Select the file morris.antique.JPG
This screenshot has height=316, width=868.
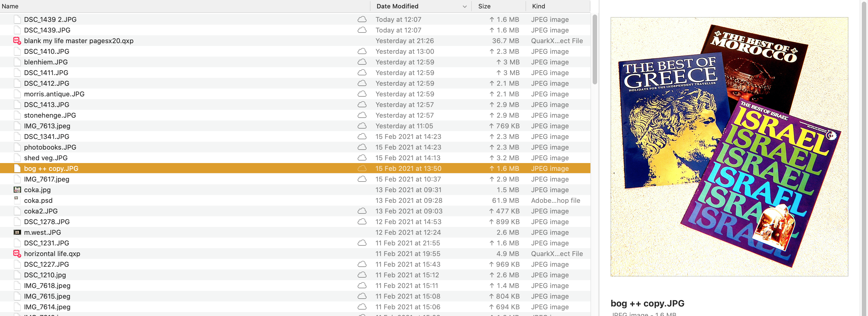[54, 94]
